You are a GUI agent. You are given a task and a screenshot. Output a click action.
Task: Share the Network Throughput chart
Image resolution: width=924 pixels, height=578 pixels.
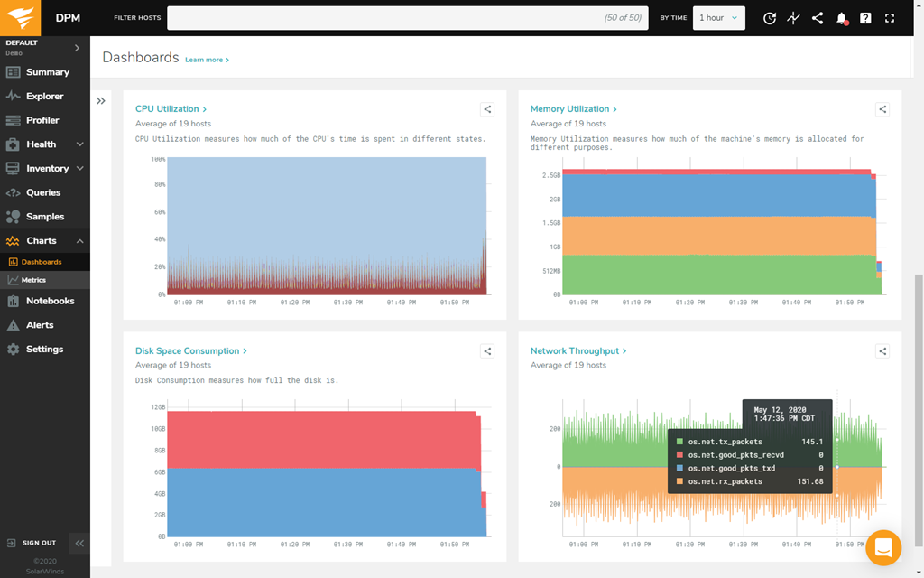point(882,351)
